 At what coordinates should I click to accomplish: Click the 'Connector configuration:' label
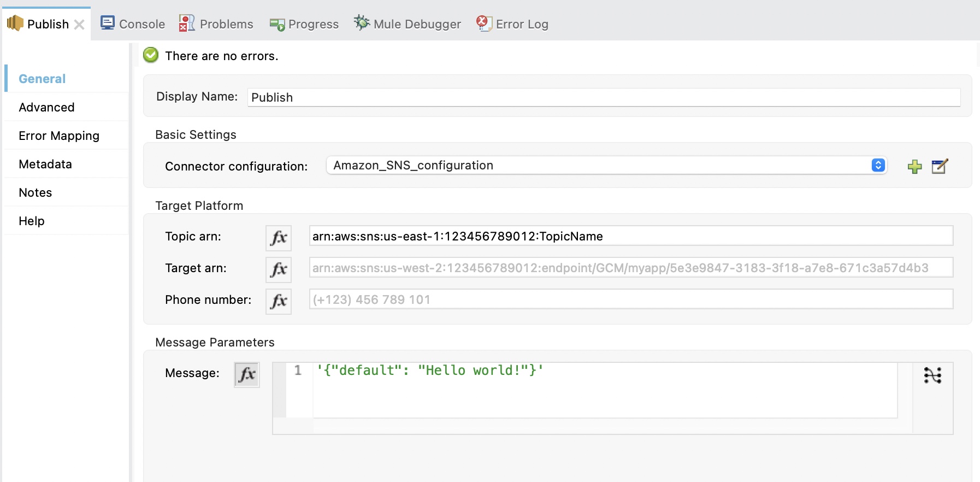[236, 166]
